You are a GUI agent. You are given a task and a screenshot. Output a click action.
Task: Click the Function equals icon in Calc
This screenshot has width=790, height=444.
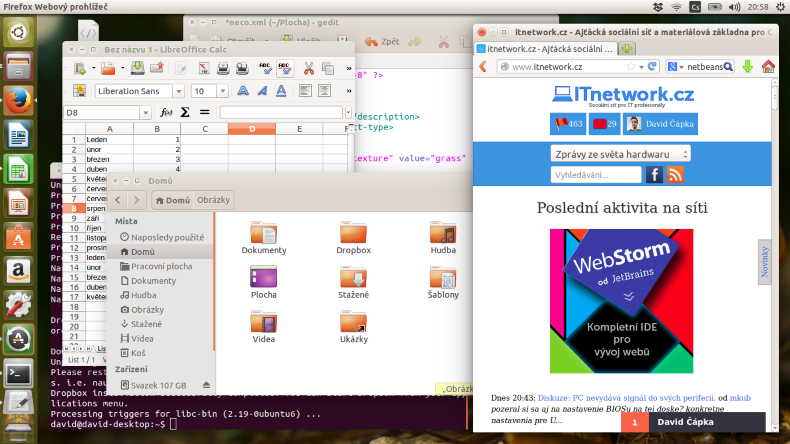click(x=204, y=112)
